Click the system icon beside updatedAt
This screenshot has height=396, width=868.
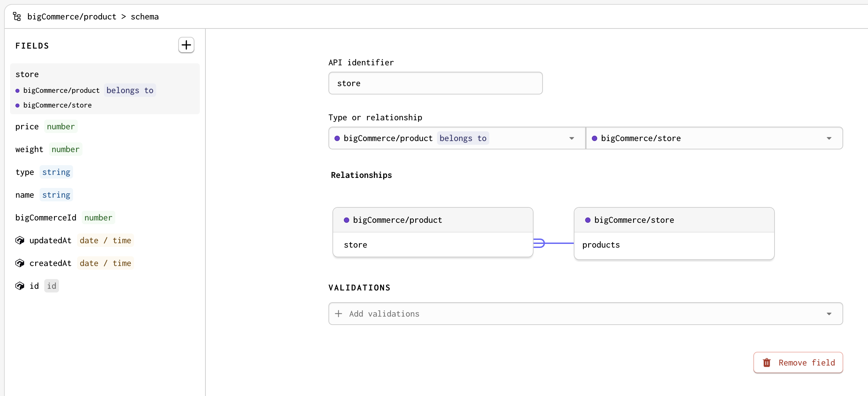pyautogui.click(x=20, y=240)
